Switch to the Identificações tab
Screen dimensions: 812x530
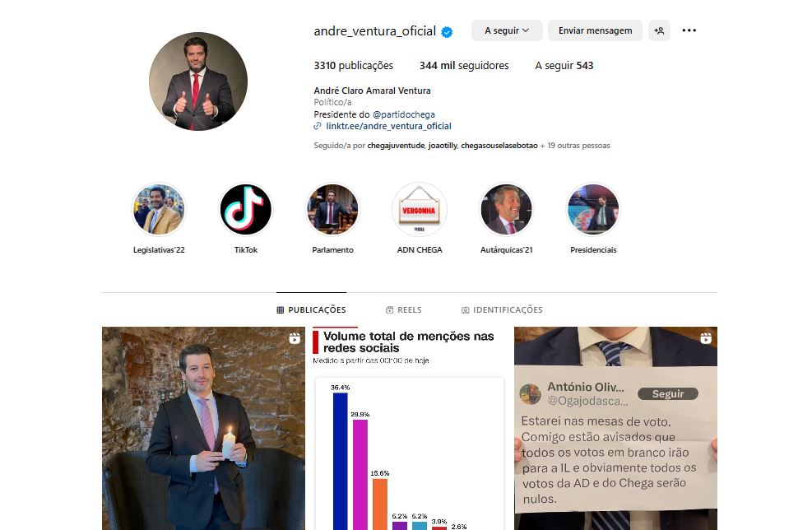[x=502, y=309]
